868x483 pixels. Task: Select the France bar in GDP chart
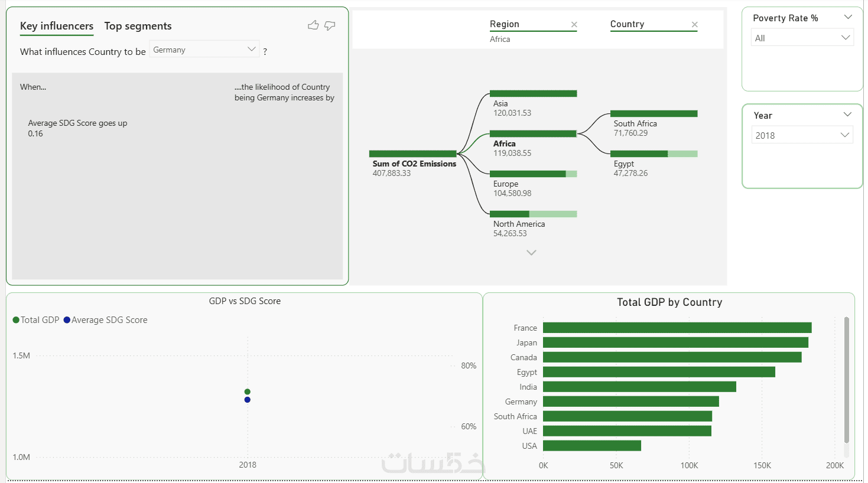[677, 328]
